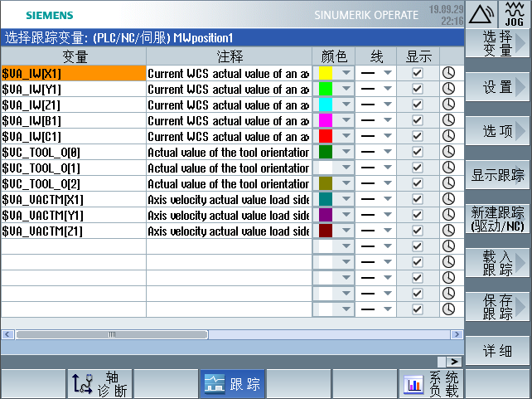532x399 pixels.
Task: Open the line style dropdown for $VC_TOOL_O[2]
Action: [388, 183]
